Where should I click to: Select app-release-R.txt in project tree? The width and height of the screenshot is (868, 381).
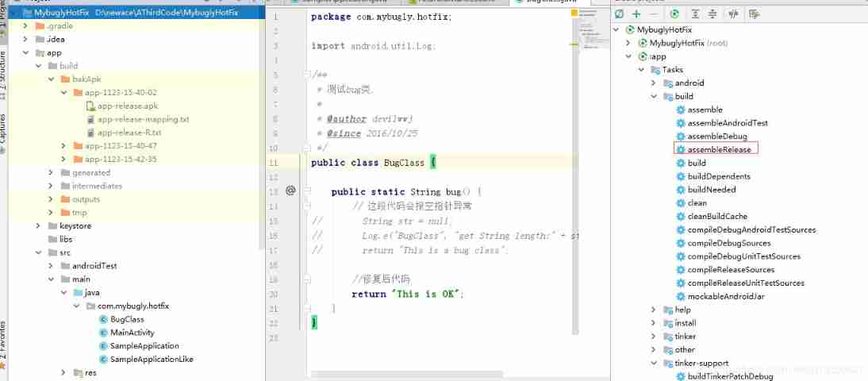[129, 133]
